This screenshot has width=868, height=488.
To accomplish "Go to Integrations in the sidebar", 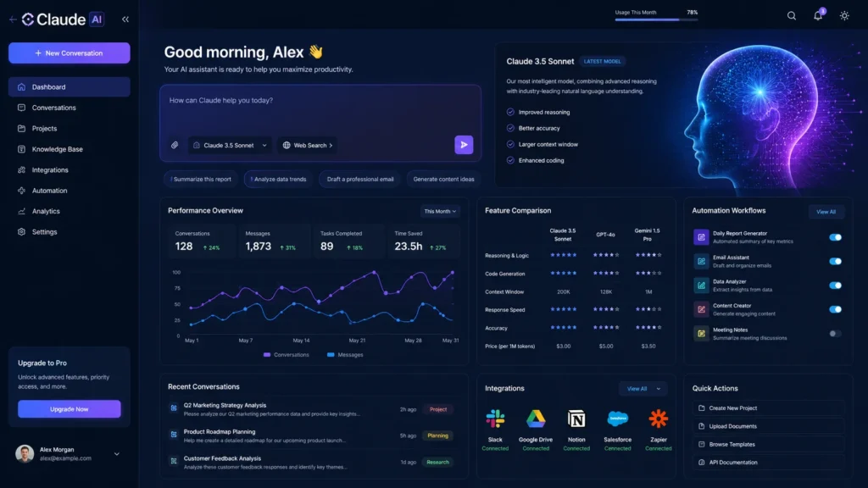I will coord(70,169).
